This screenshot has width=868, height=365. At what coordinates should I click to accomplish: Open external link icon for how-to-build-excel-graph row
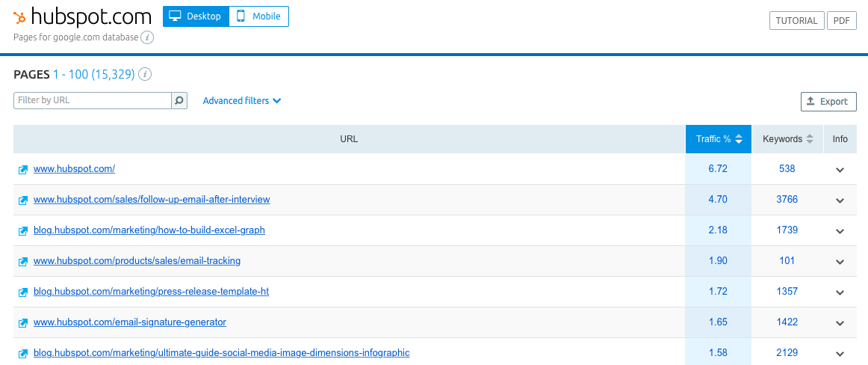click(x=23, y=231)
